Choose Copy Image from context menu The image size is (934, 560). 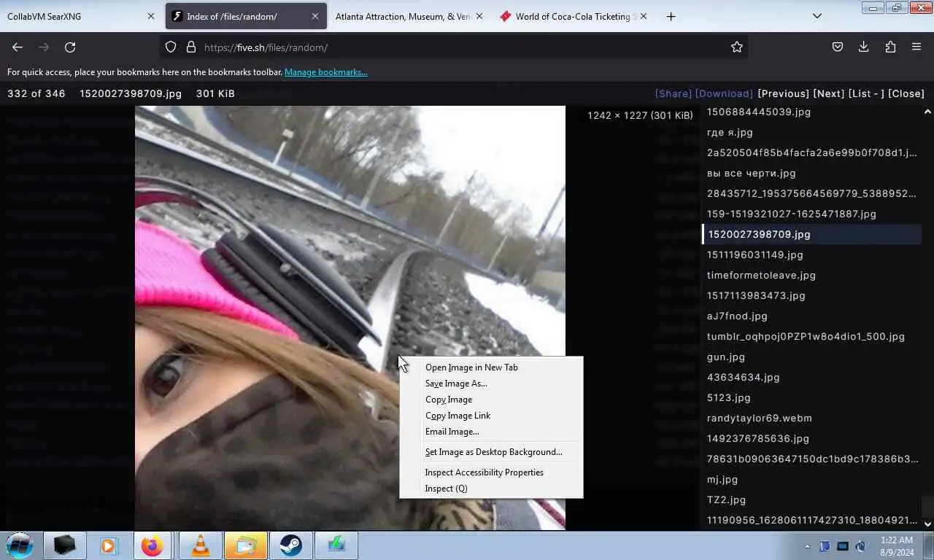pos(491,400)
